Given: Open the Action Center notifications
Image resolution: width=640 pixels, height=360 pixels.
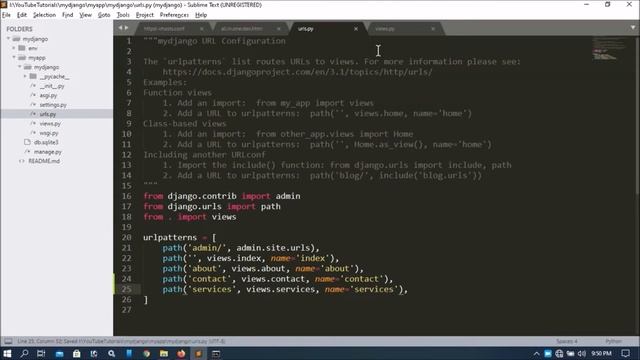Looking at the screenshot, I should pos(625,353).
